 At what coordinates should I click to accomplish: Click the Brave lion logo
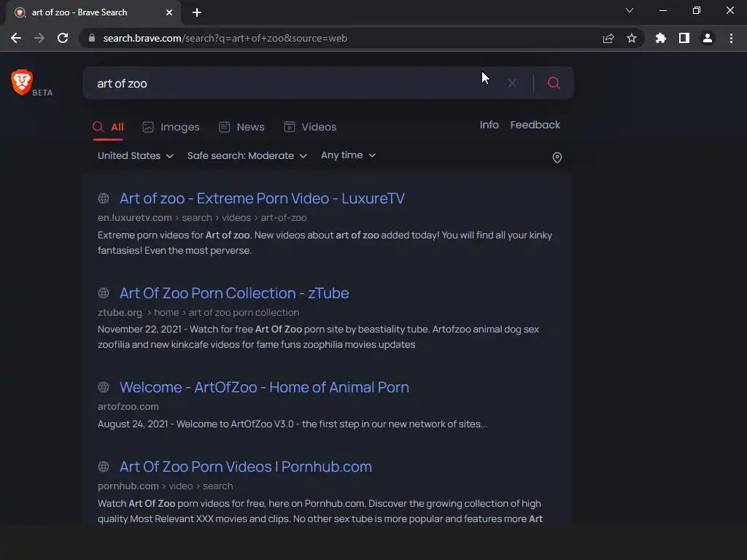22,82
